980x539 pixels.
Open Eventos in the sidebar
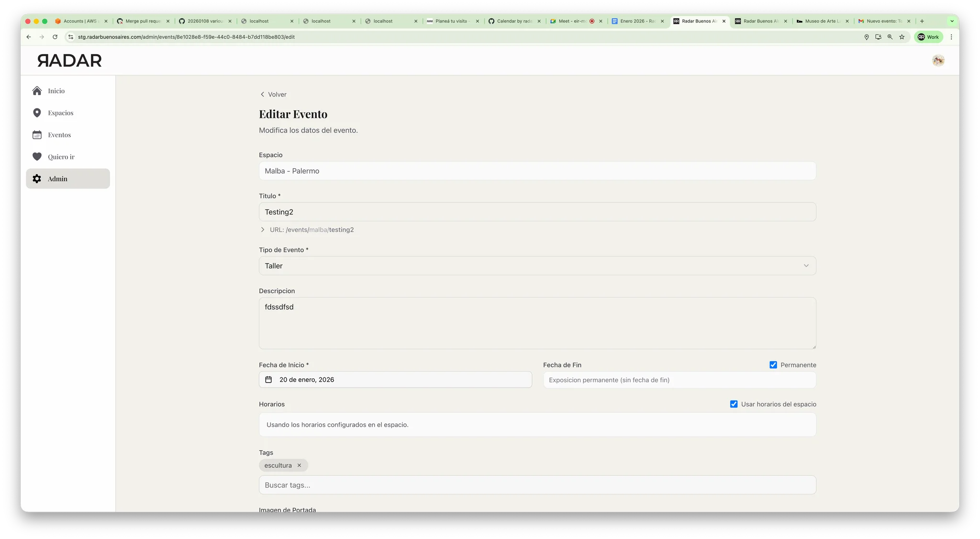(x=68, y=135)
